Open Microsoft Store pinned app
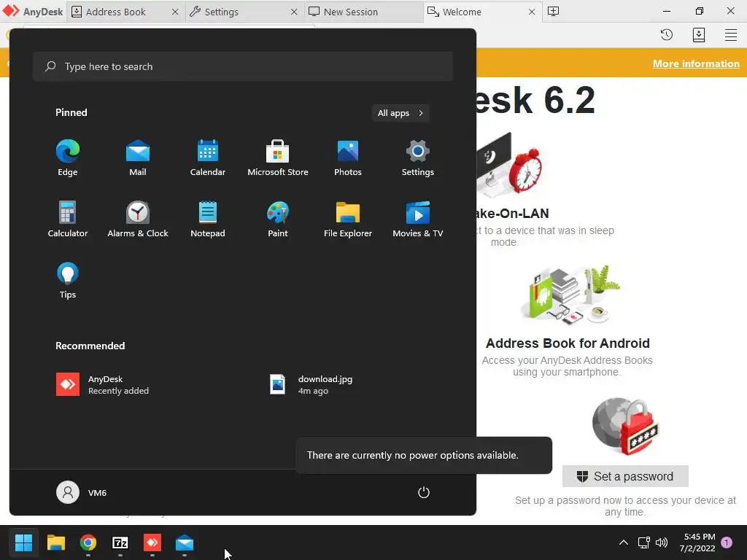 click(x=278, y=158)
